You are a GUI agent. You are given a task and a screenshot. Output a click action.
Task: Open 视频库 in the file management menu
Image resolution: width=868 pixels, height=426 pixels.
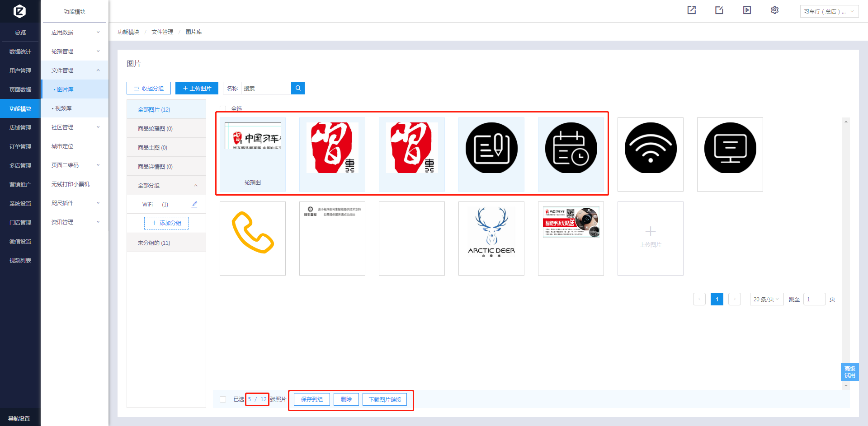(63, 108)
